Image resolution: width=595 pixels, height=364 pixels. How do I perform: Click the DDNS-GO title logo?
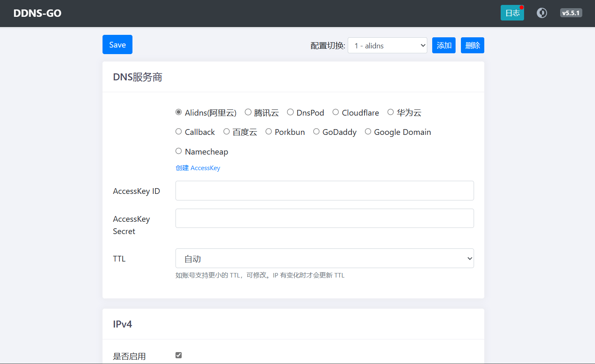pos(37,13)
